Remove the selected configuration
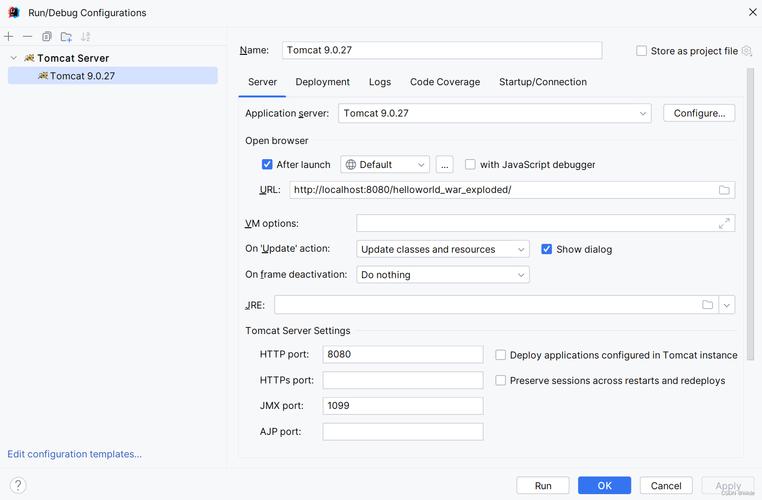The height and width of the screenshot is (500, 762). point(27,36)
